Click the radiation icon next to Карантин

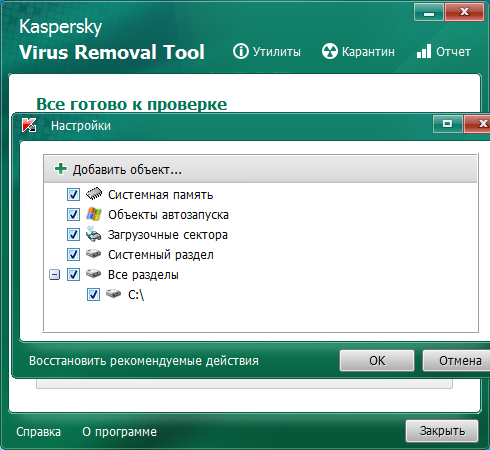(330, 51)
